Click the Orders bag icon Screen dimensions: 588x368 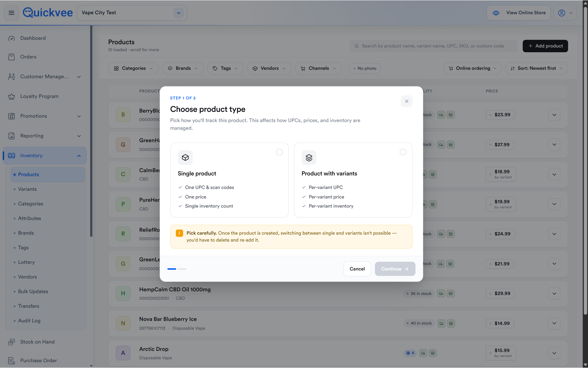point(11,57)
